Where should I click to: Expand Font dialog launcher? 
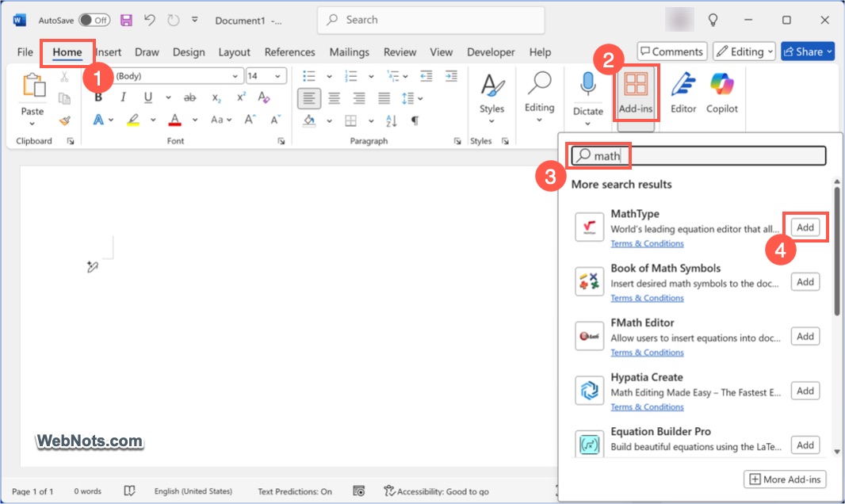tap(281, 141)
